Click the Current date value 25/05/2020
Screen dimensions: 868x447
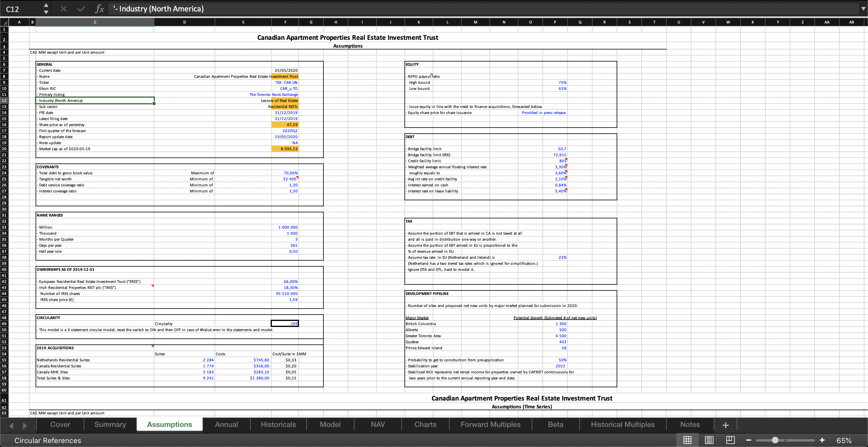point(285,71)
